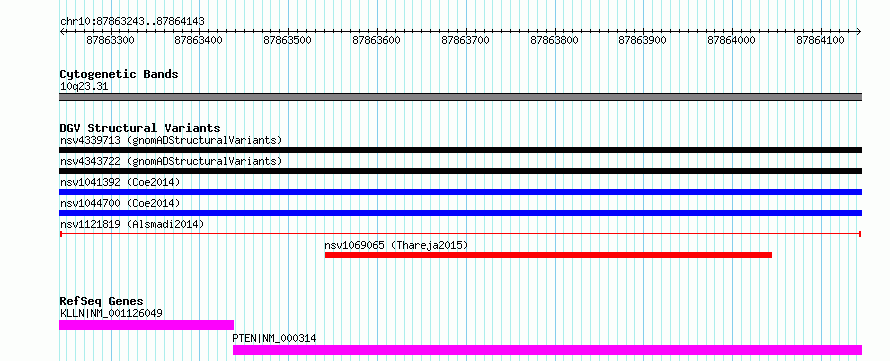Select the red bar for nsv1069065

[x=548, y=255]
